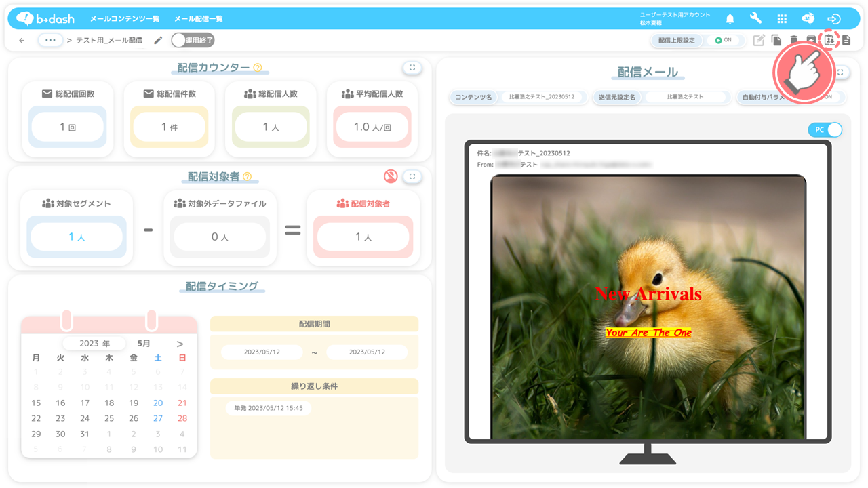Select day 15 in the calendar

(x=36, y=403)
